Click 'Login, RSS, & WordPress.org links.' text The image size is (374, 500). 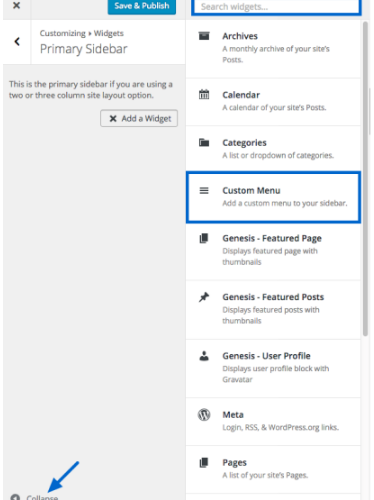click(281, 427)
